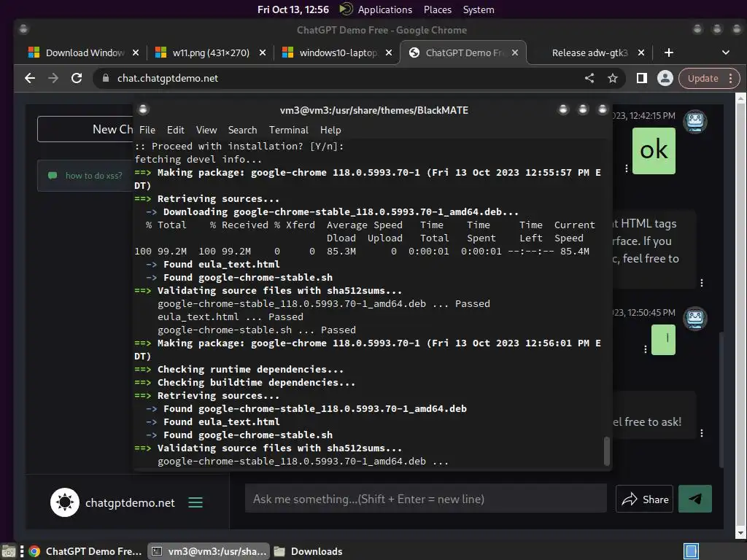Click the Ask me something input field

point(426,499)
